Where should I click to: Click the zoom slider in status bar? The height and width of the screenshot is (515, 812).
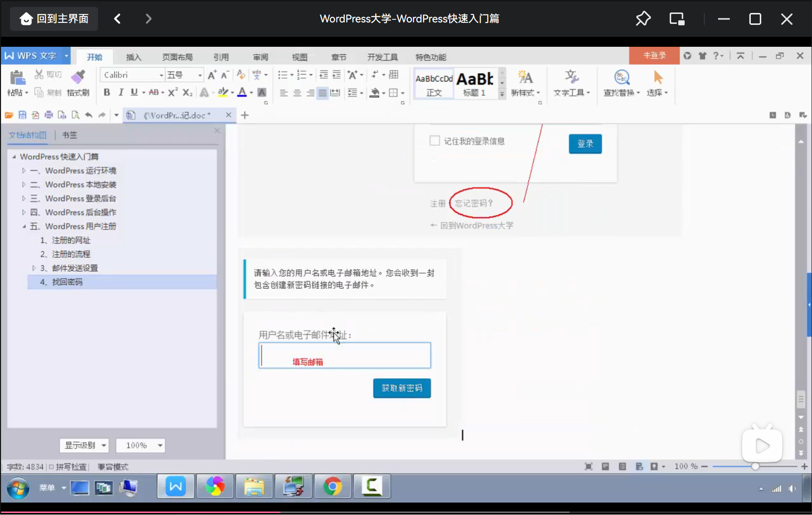coord(755,467)
